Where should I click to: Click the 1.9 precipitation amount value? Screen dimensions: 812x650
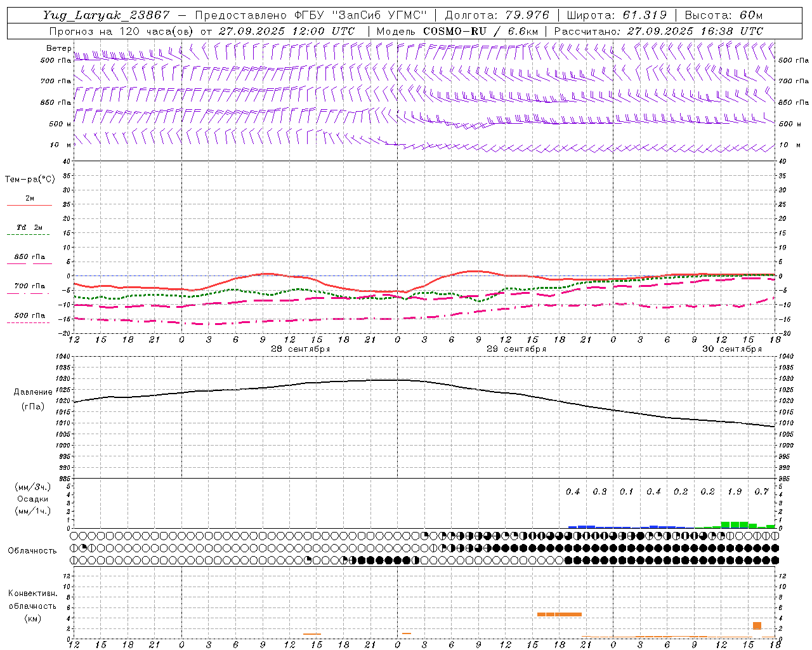[x=734, y=492]
